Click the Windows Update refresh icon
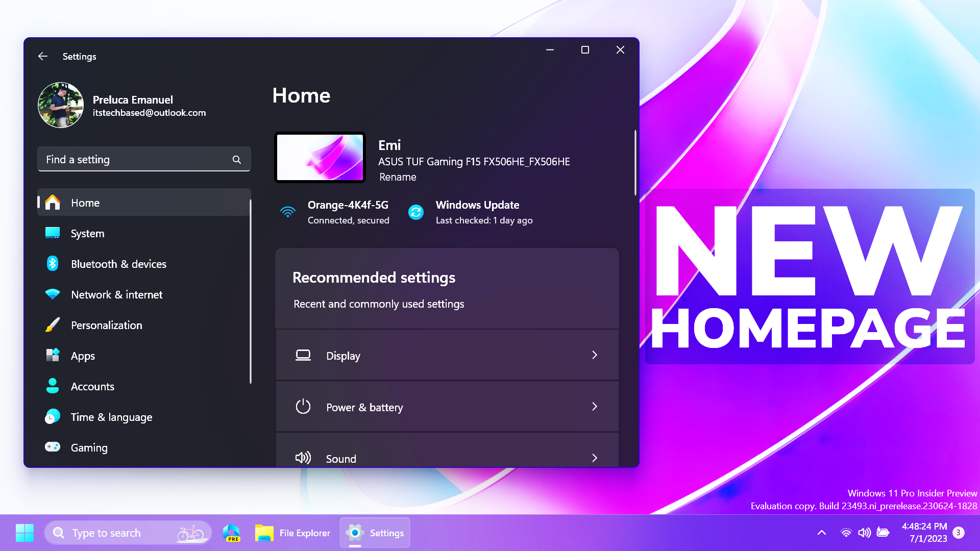 (x=416, y=212)
